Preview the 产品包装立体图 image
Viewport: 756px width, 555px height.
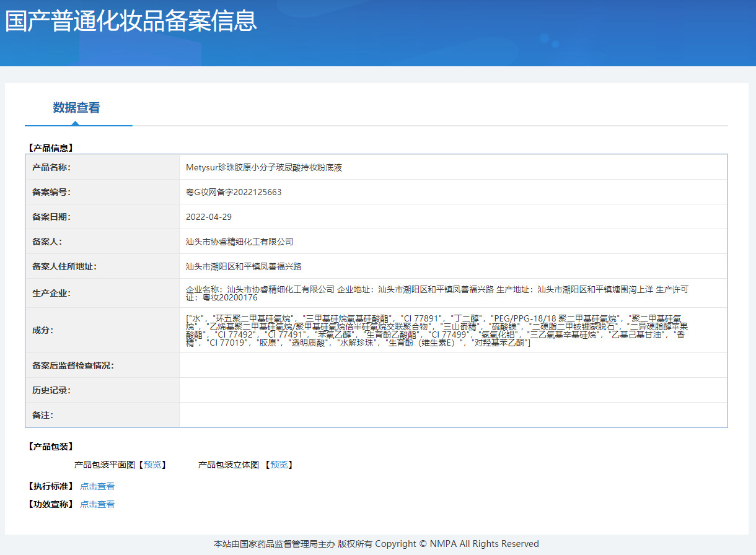(279, 465)
